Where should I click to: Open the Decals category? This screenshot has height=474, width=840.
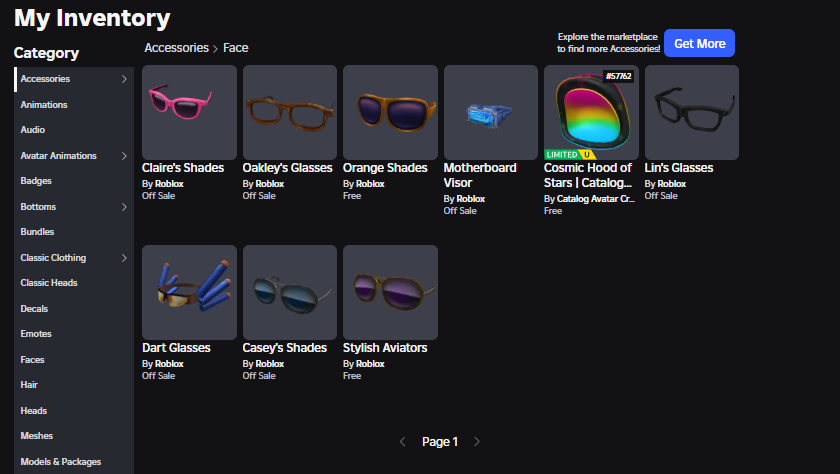pos(34,309)
